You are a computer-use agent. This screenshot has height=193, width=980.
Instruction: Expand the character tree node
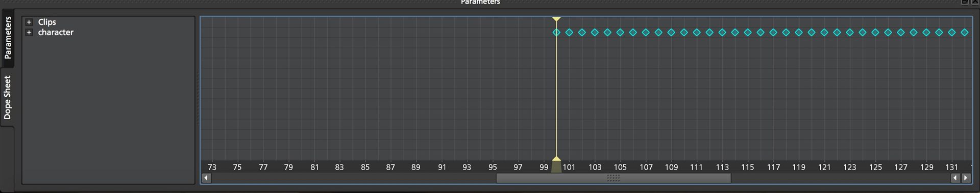pos(29,32)
